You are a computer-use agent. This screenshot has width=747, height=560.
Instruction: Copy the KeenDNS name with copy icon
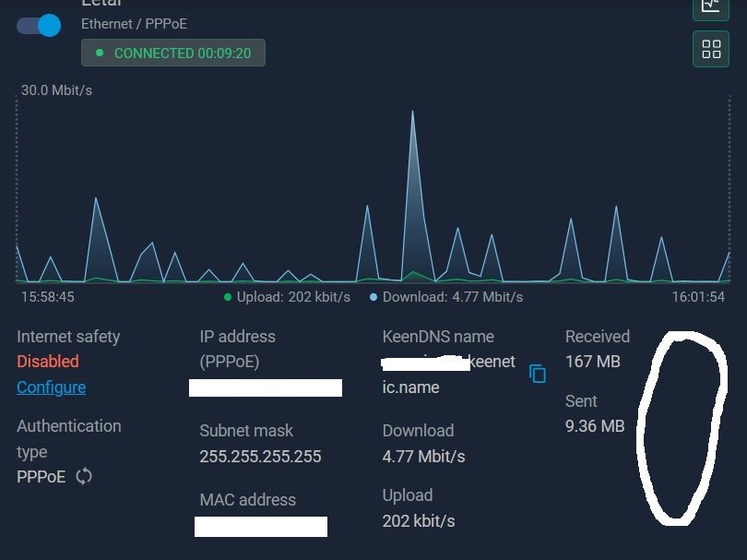pos(538,374)
